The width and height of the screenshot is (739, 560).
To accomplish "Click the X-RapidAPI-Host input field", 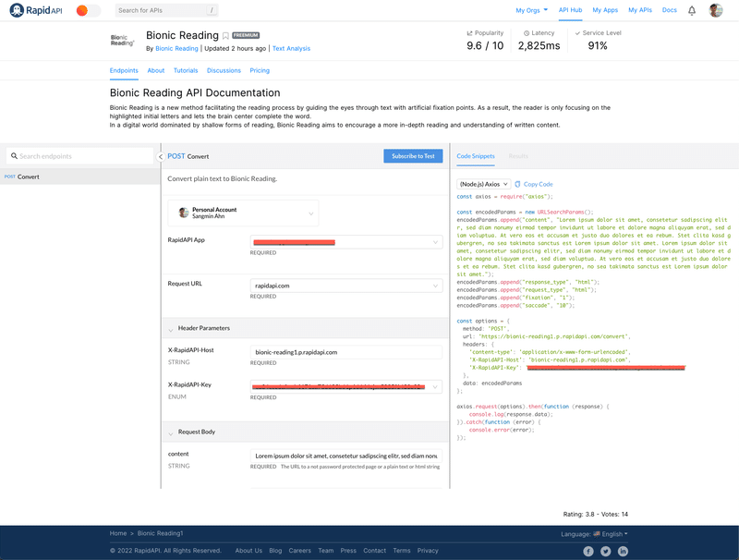I will pyautogui.click(x=346, y=352).
